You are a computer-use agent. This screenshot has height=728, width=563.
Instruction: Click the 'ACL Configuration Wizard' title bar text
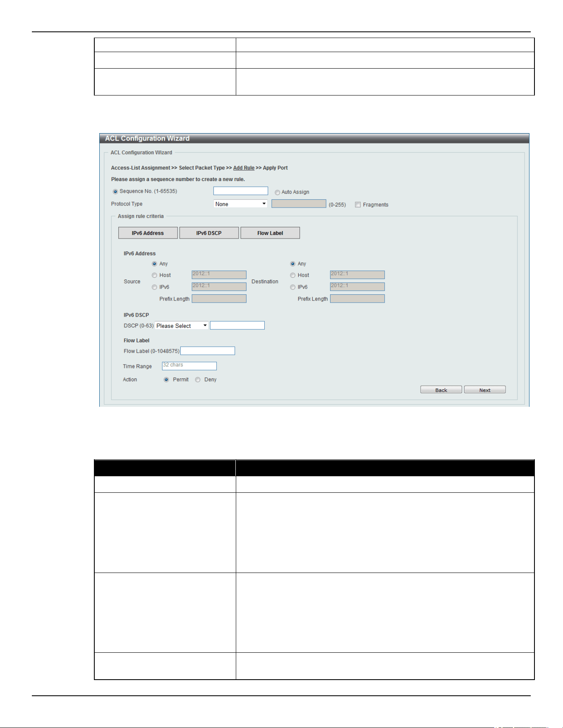pos(147,138)
